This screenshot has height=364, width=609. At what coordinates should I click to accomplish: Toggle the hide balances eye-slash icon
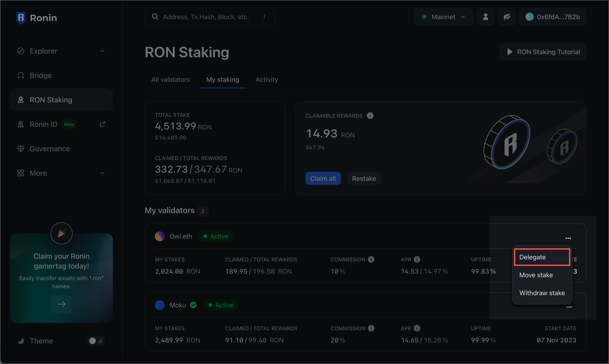click(507, 17)
